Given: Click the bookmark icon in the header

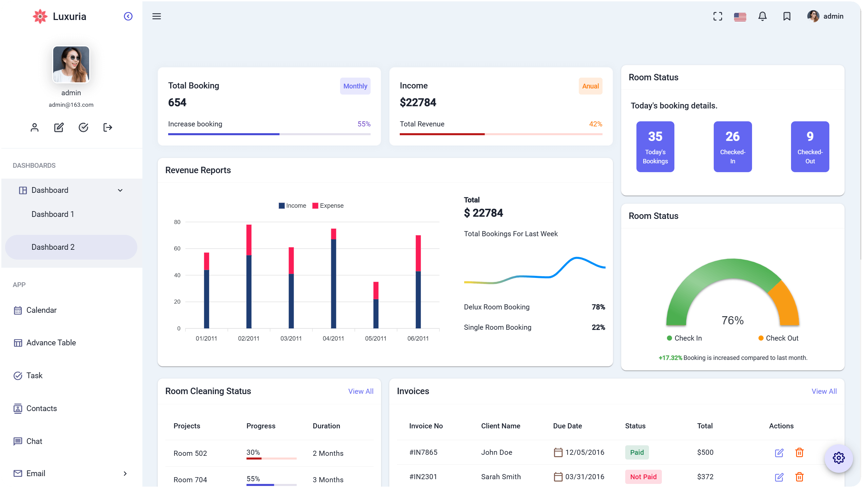Looking at the screenshot, I should click(787, 16).
